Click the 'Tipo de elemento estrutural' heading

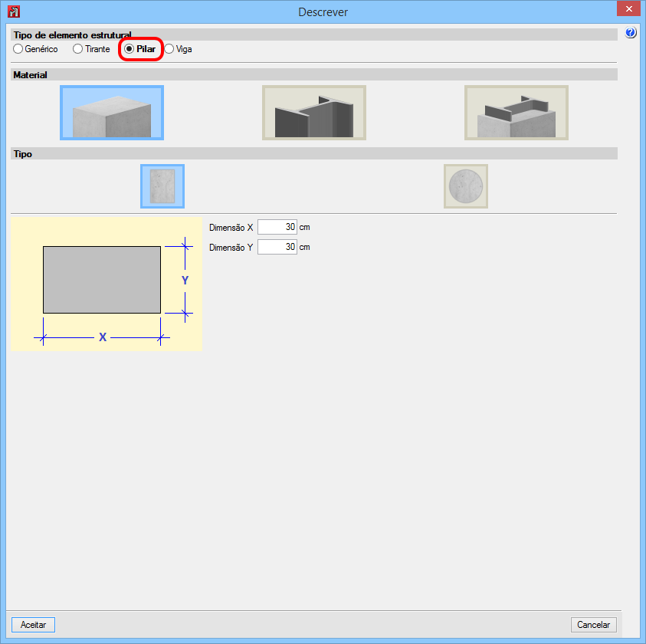pos(73,35)
